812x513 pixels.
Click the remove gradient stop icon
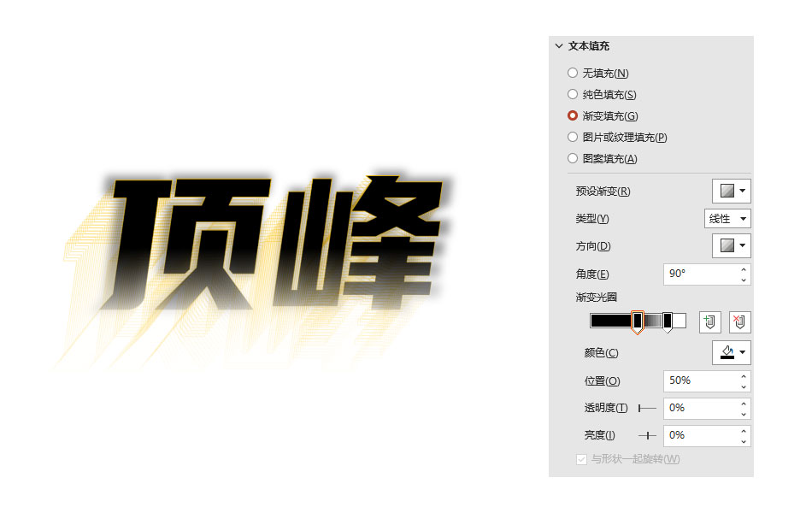739,322
